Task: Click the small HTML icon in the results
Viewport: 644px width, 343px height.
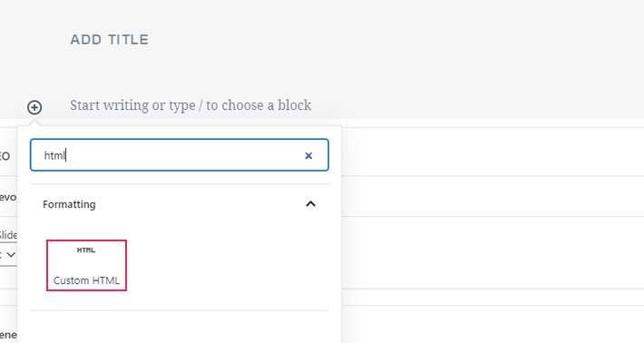Action: click(x=86, y=250)
